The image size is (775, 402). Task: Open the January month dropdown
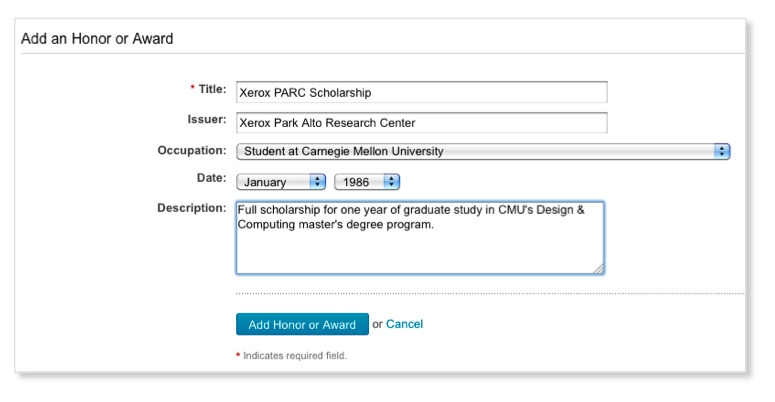pyautogui.click(x=281, y=182)
